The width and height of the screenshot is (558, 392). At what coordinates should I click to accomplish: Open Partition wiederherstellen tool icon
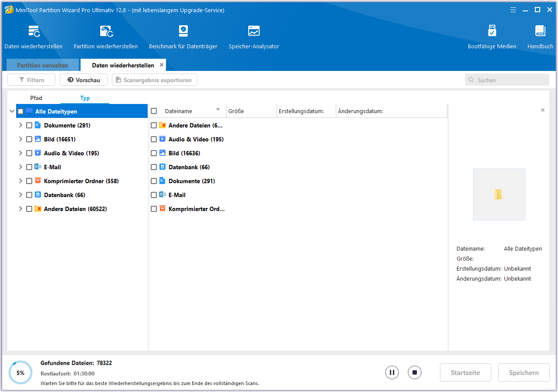[x=106, y=31]
